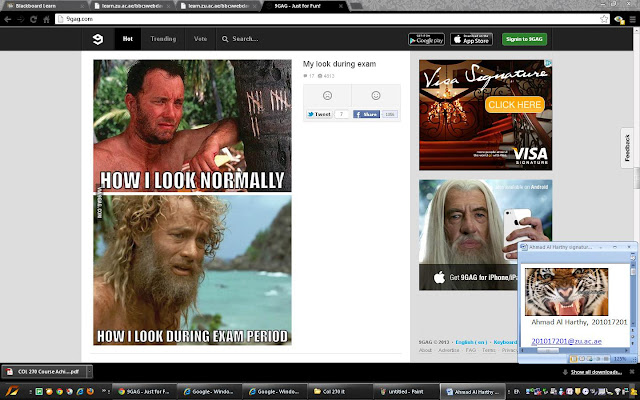640x400 pixels.
Task: Open Chrome home page icon
Action: [47, 19]
